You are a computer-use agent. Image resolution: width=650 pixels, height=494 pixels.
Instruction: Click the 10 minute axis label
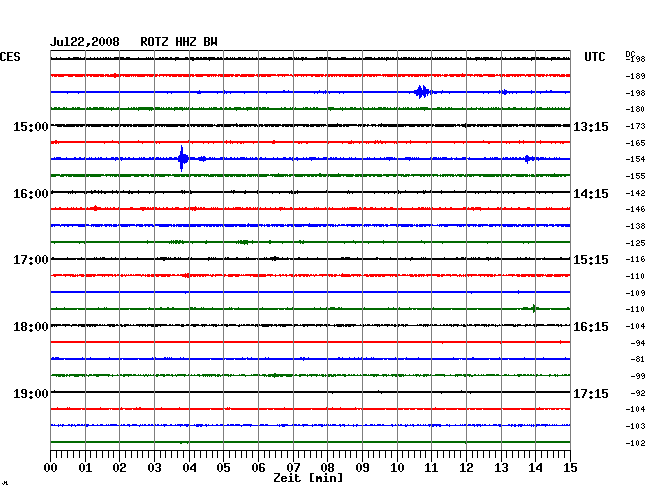click(x=397, y=468)
